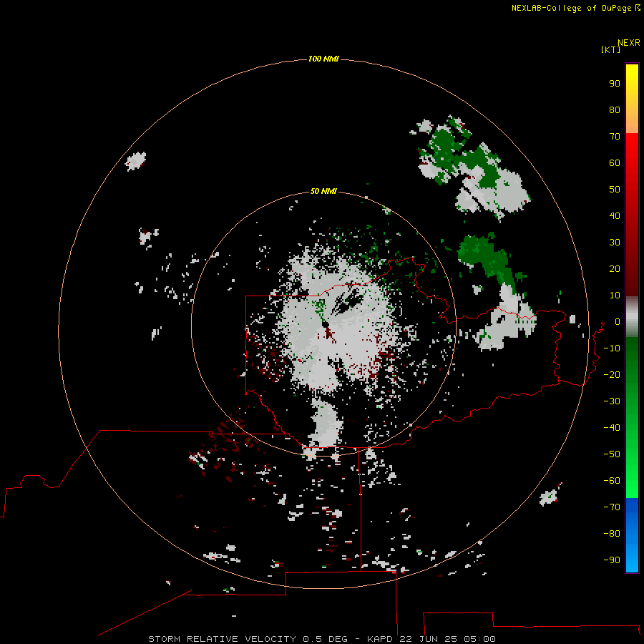Click the NEXR label above the color scale
The image size is (644, 644).
pos(629,43)
